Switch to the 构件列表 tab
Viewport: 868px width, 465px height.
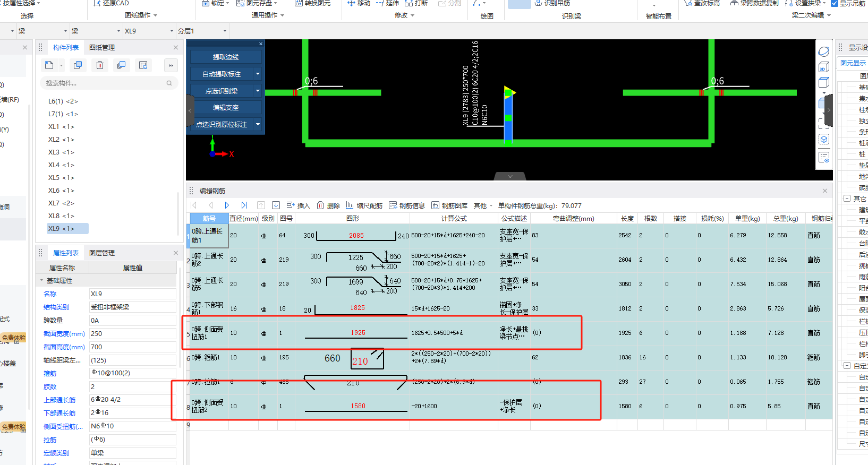click(x=66, y=47)
